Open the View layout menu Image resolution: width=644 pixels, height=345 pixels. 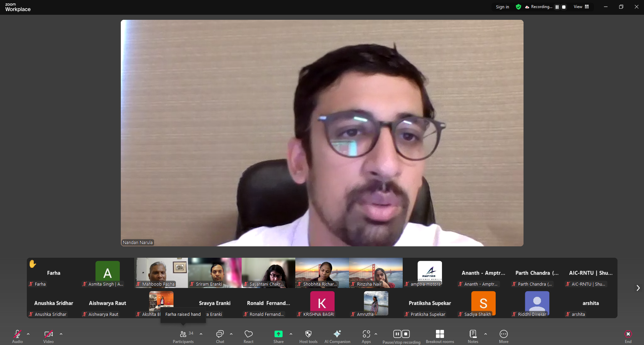point(581,7)
